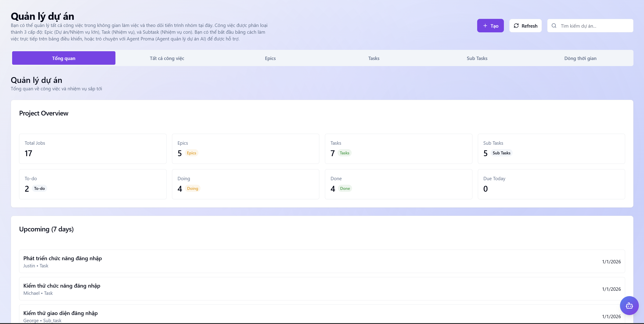The height and width of the screenshot is (324, 644).
Task: Click the green Tasks badge
Action: pos(344,153)
